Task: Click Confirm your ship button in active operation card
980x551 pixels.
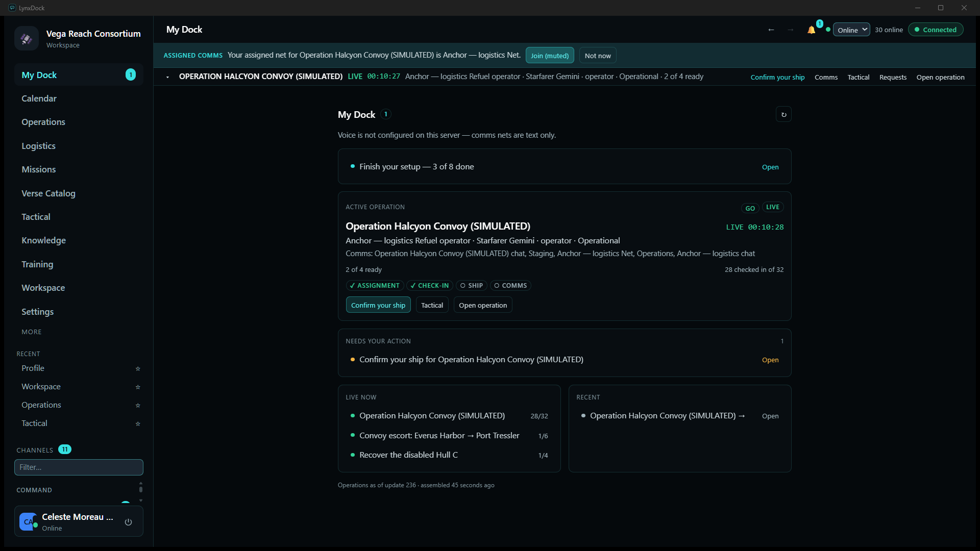Action: point(378,305)
